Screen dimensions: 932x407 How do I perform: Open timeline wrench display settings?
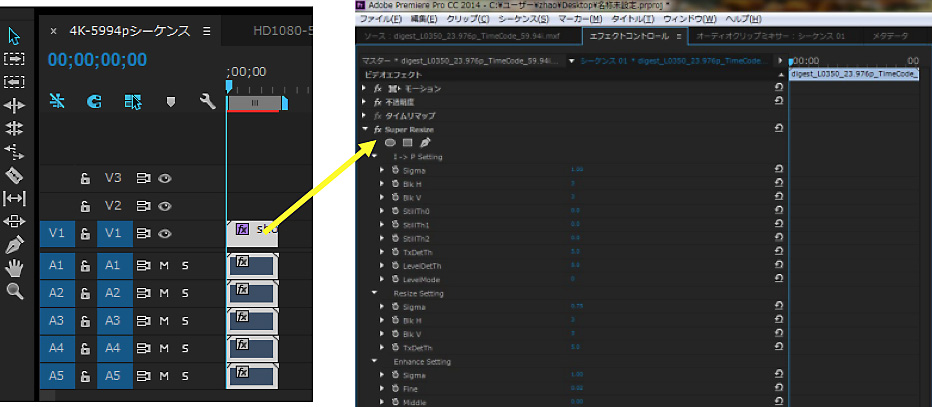pyautogui.click(x=208, y=101)
